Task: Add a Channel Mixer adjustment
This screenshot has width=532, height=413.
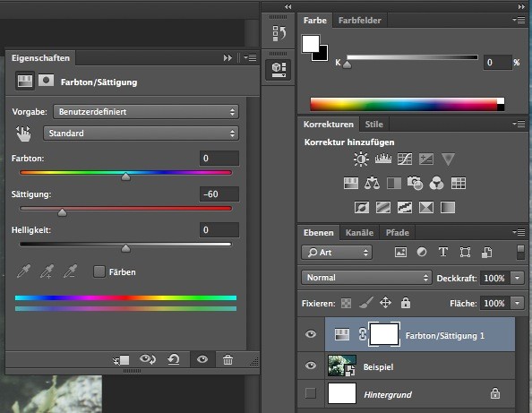Action: point(437,184)
